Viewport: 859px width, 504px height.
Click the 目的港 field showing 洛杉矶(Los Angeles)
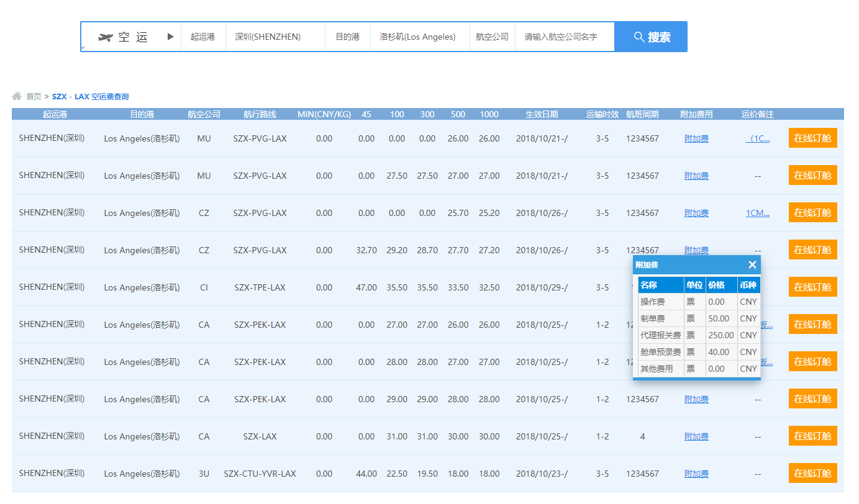[x=420, y=37]
